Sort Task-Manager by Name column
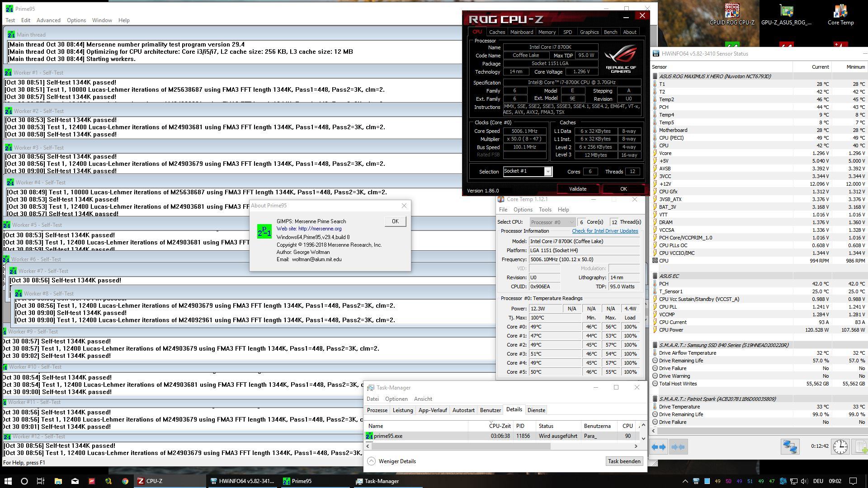The image size is (868, 488). click(x=417, y=426)
